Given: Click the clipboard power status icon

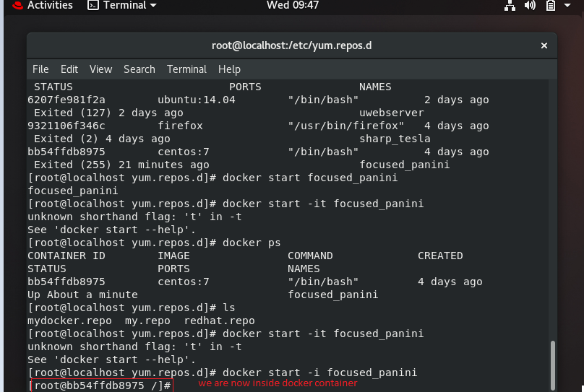Looking at the screenshot, I should (x=551, y=6).
